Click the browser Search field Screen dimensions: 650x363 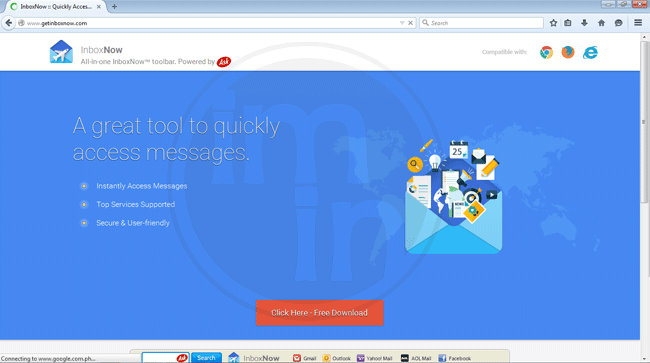(481, 23)
